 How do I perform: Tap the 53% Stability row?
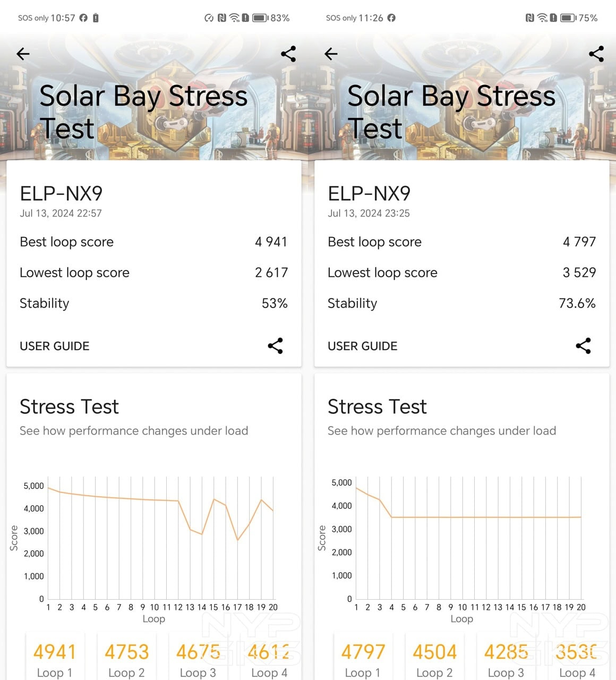[153, 303]
